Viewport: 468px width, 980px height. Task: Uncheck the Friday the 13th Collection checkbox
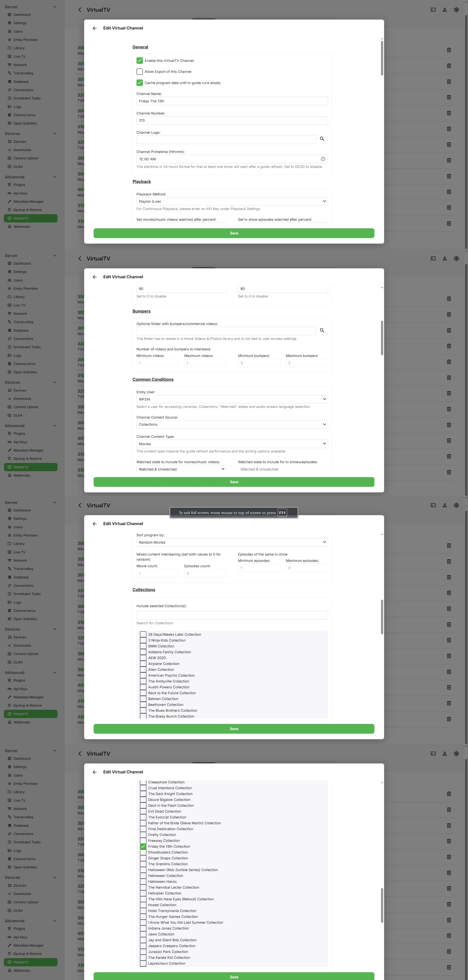tap(143, 846)
